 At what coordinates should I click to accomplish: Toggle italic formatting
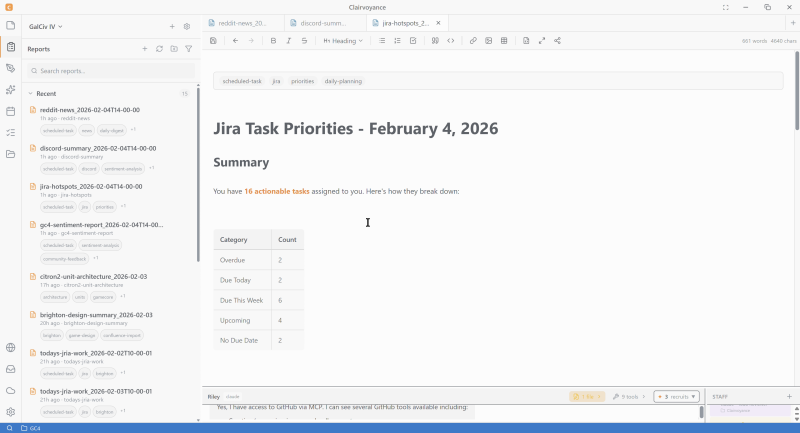click(289, 41)
